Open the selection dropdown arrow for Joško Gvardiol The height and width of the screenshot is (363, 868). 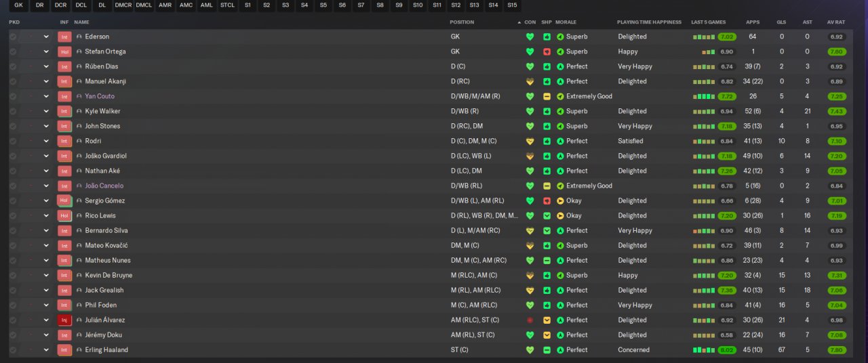tap(46, 156)
